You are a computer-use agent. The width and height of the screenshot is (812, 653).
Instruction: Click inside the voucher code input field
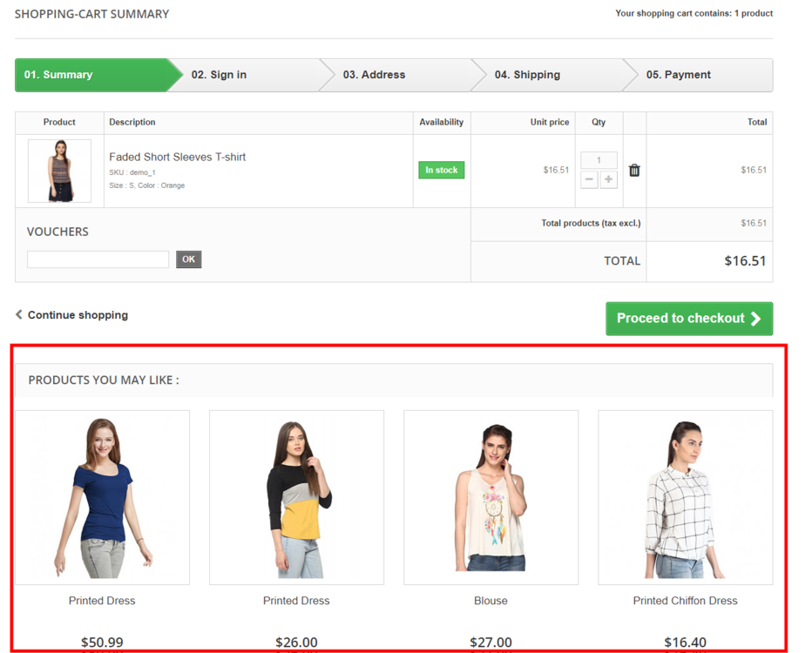(98, 259)
